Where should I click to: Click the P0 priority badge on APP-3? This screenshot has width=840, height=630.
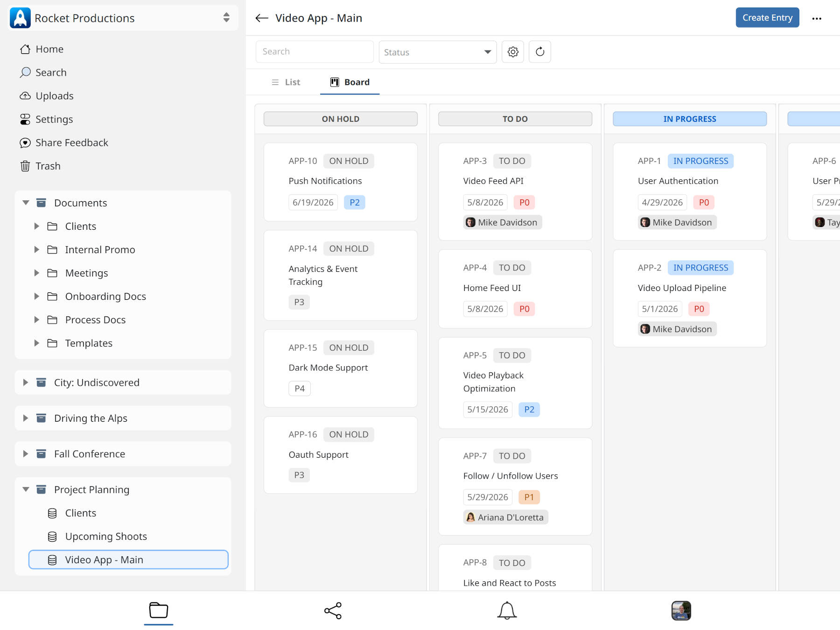[524, 202]
